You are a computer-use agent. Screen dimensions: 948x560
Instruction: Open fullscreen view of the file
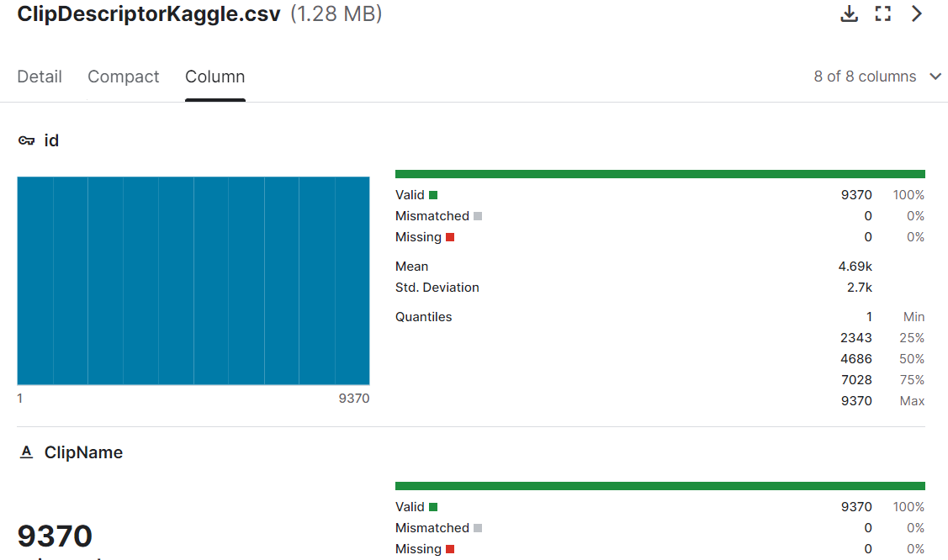pyautogui.click(x=882, y=14)
